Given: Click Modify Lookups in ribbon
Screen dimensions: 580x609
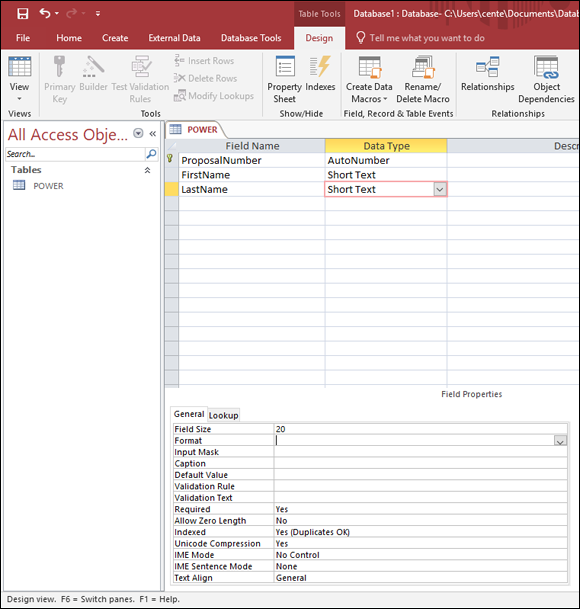Looking at the screenshot, I should 214,96.
